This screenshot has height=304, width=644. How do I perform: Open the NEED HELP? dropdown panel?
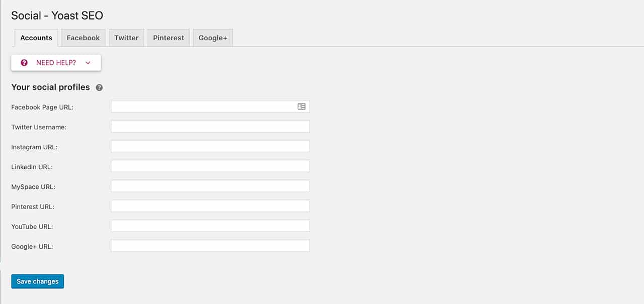tap(56, 63)
